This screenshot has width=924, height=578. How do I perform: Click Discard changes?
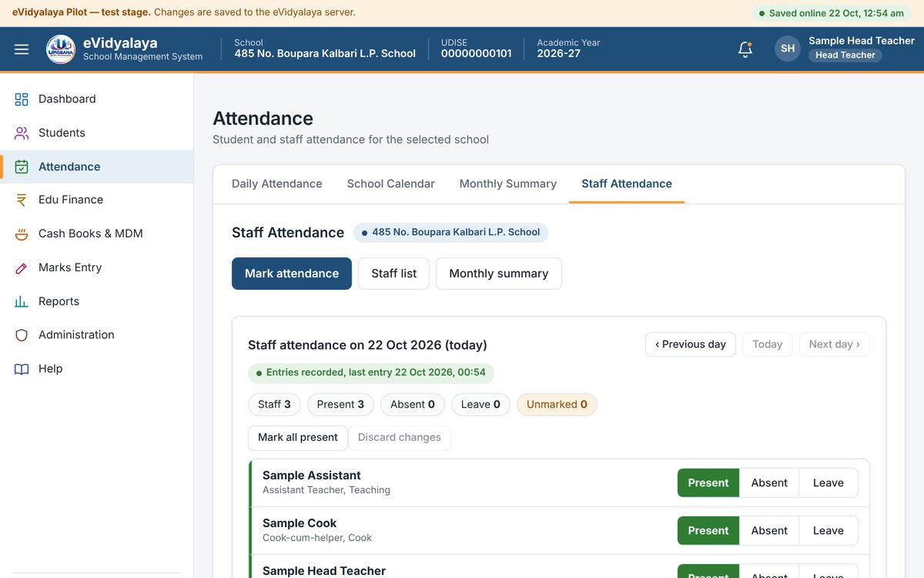coord(400,438)
